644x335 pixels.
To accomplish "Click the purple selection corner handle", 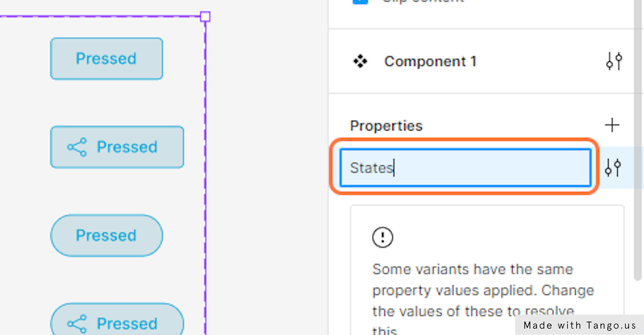I will pyautogui.click(x=205, y=16).
